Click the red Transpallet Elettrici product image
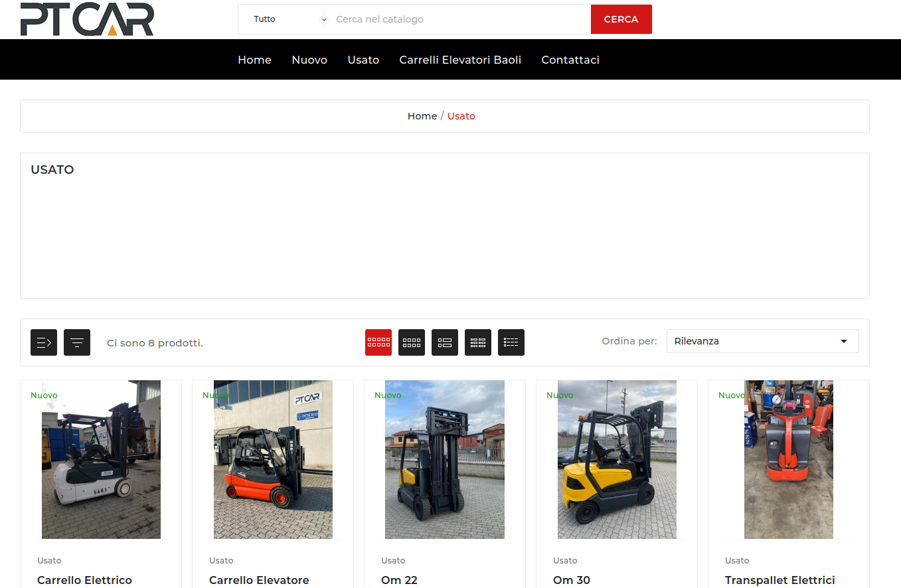This screenshot has width=901, height=588. (x=788, y=459)
